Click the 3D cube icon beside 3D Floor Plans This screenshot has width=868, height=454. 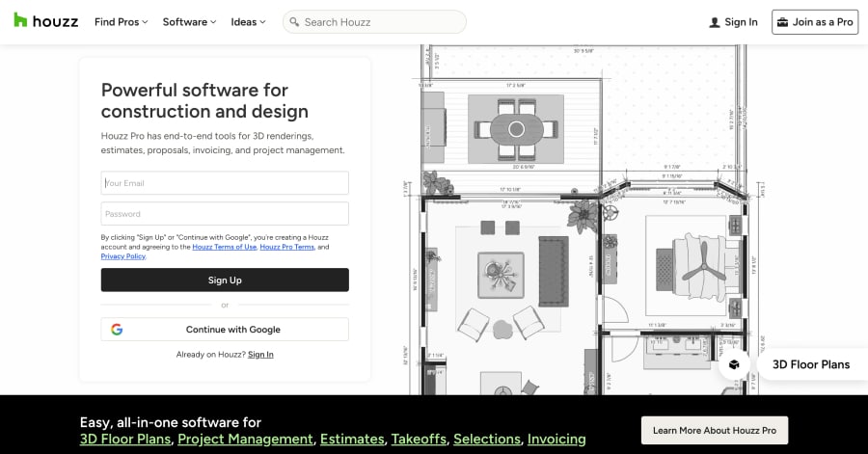734,364
